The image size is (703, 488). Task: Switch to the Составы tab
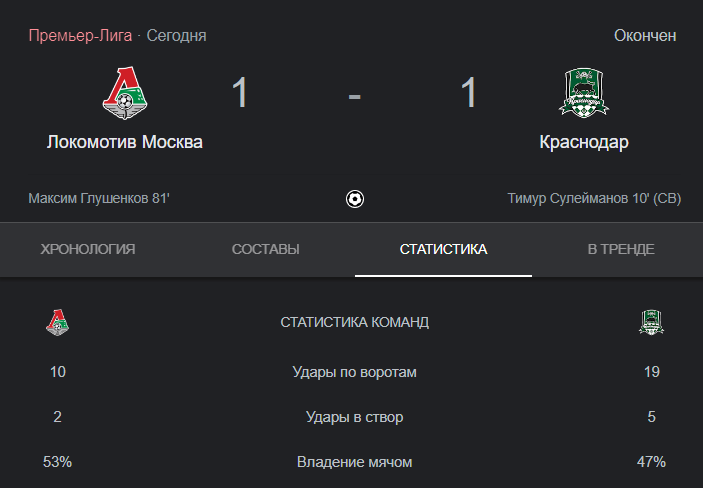point(265,249)
